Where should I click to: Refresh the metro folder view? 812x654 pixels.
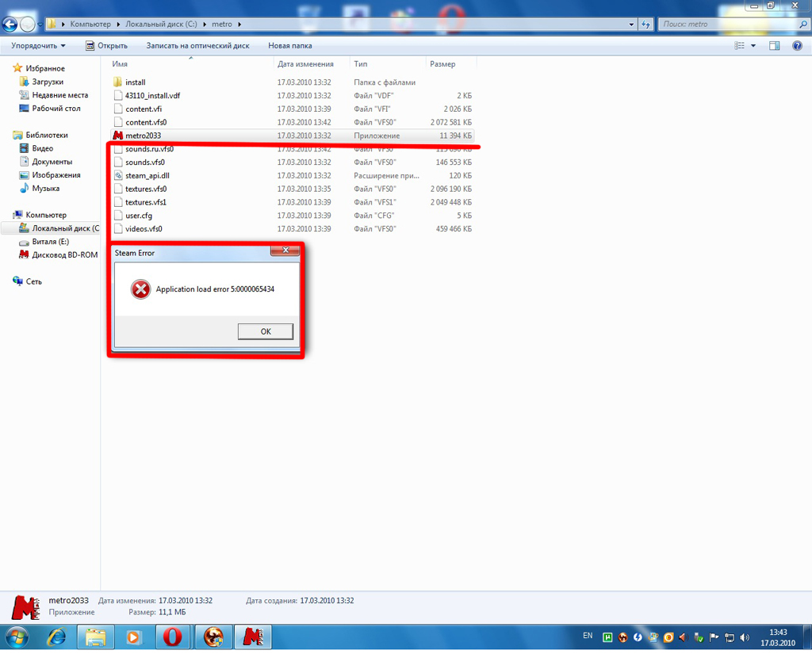coord(645,25)
